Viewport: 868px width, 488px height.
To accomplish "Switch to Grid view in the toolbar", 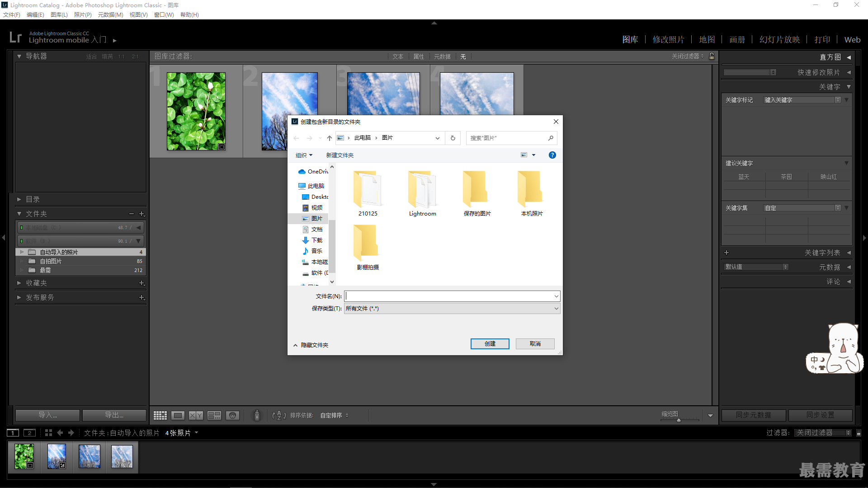I will tap(160, 415).
